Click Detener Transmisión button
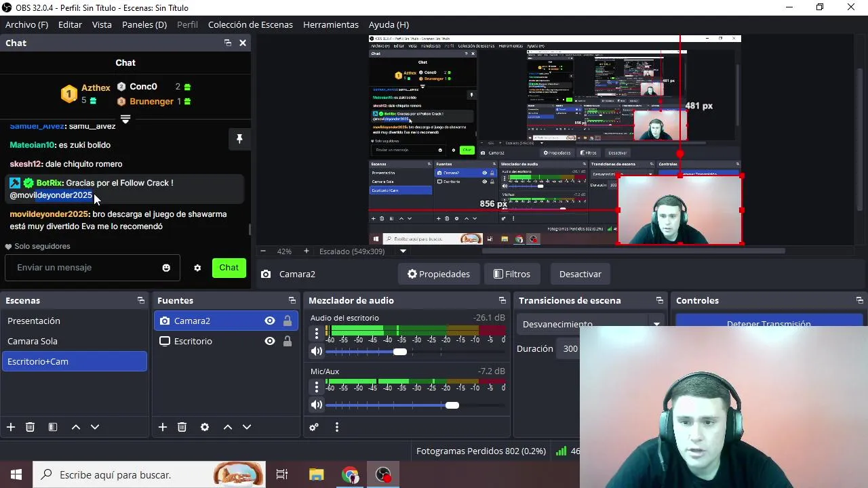This screenshot has width=868, height=488. tap(769, 324)
